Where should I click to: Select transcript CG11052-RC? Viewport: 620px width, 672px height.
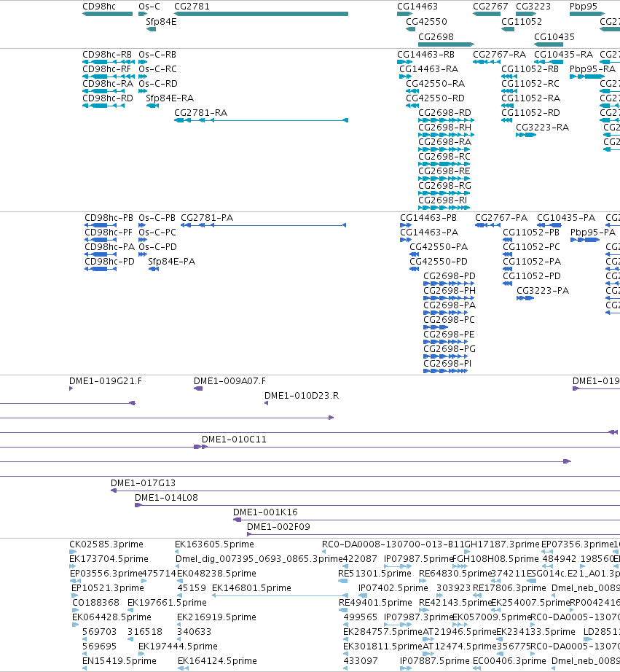[x=509, y=91]
